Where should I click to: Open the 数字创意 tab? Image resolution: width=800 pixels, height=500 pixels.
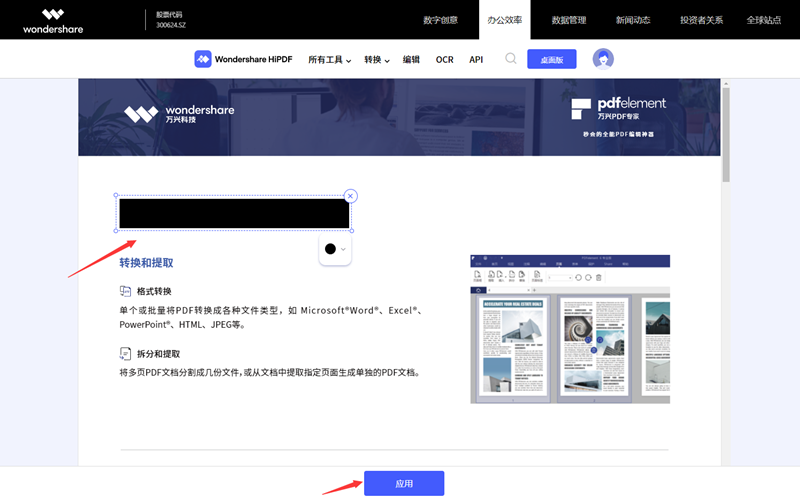tap(440, 20)
